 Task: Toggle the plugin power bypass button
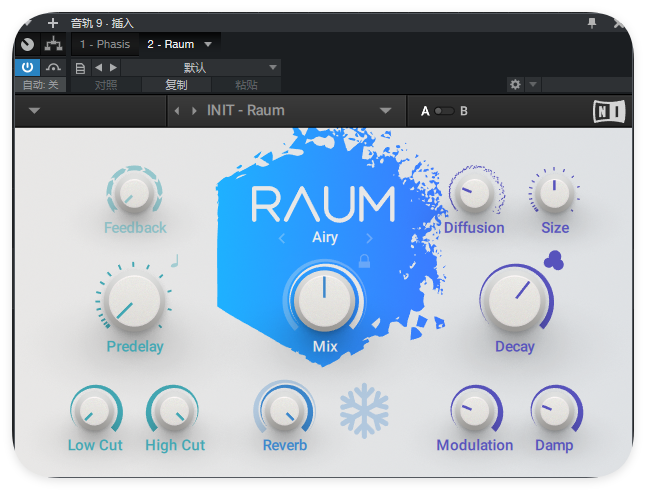(x=28, y=67)
